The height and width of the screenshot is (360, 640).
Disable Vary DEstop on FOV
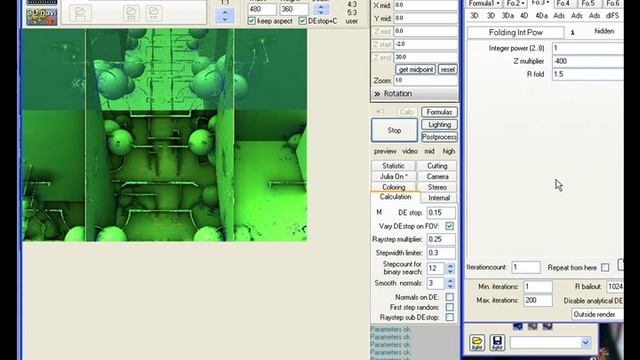(x=449, y=226)
